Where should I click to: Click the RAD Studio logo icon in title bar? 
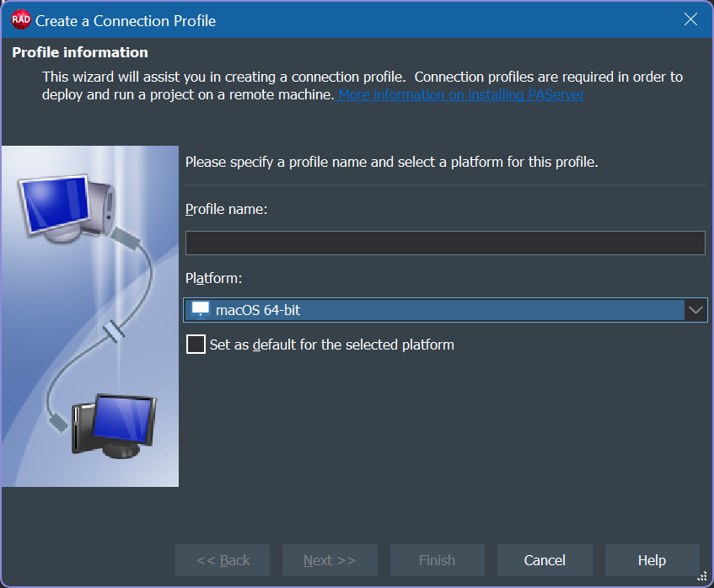point(21,20)
